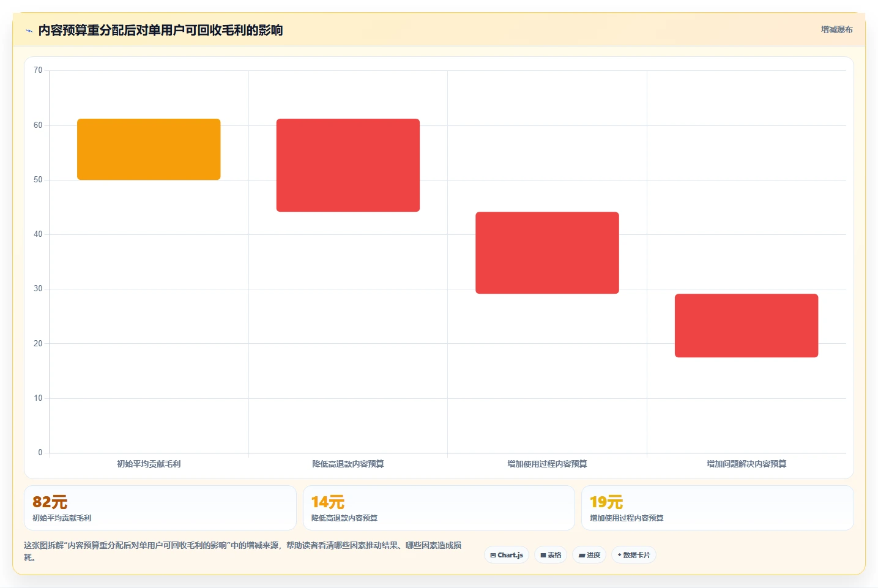Select the red 增加使用过程内容预算 bar
Screen dimensions: 878x588
tap(547, 253)
